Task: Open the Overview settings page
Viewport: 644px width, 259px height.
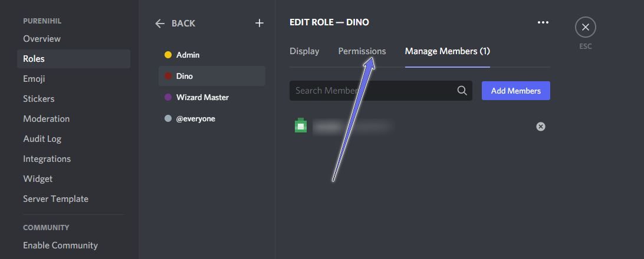Action: (x=42, y=39)
